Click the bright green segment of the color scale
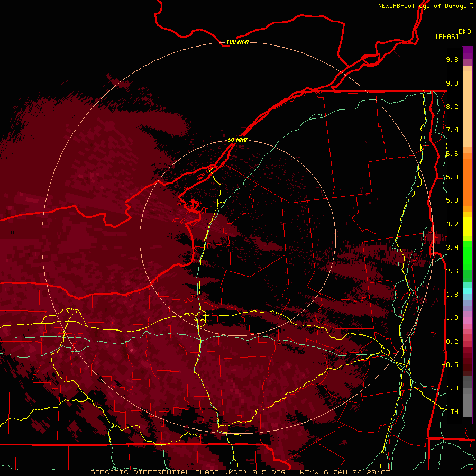 pos(467,255)
